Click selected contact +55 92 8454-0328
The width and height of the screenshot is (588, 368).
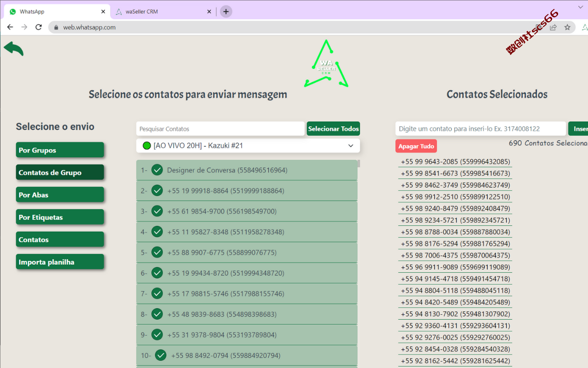(x=455, y=349)
